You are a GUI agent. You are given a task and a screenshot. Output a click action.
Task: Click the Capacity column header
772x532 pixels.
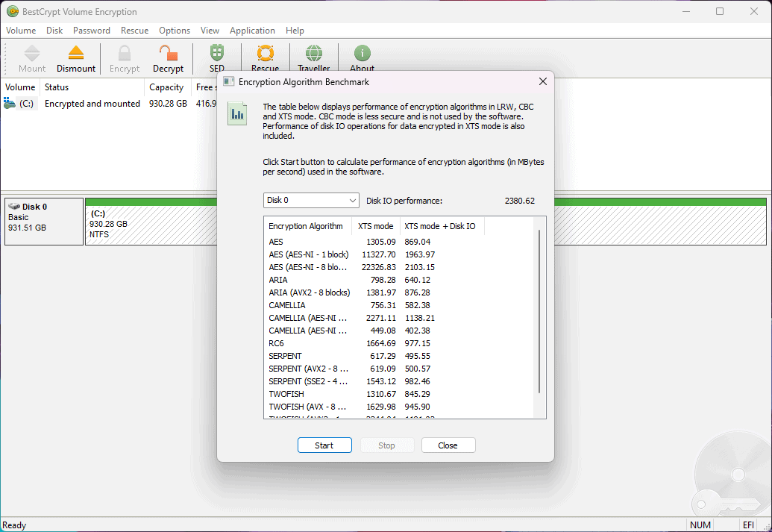click(166, 87)
